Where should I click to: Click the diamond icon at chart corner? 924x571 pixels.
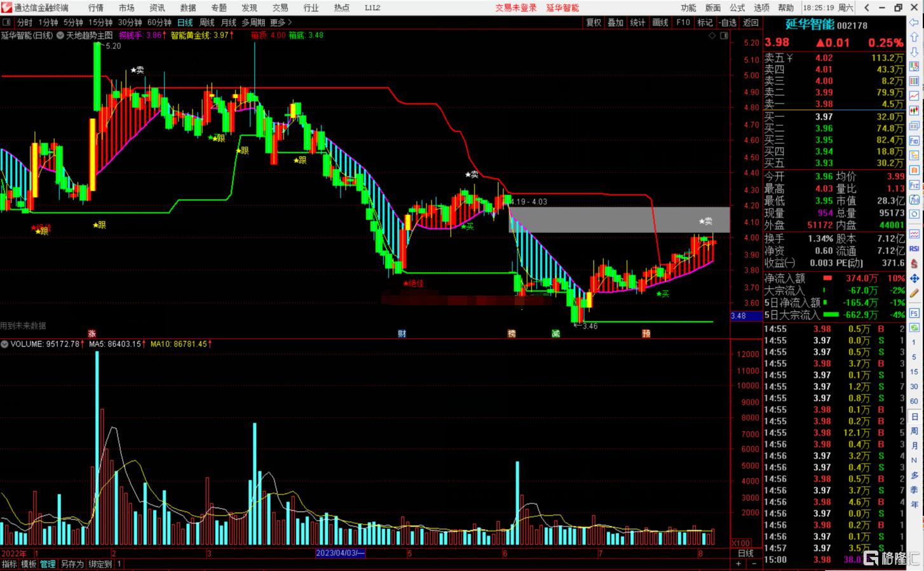tap(712, 36)
